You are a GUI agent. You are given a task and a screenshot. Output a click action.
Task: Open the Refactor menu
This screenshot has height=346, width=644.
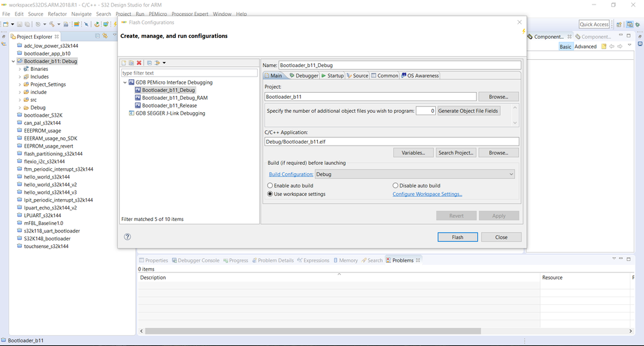(57, 14)
